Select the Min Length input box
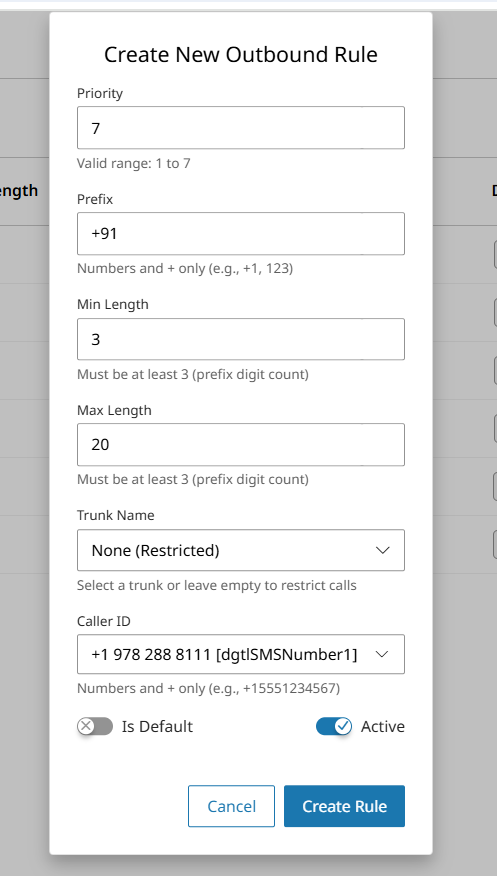497x876 pixels. point(241,339)
